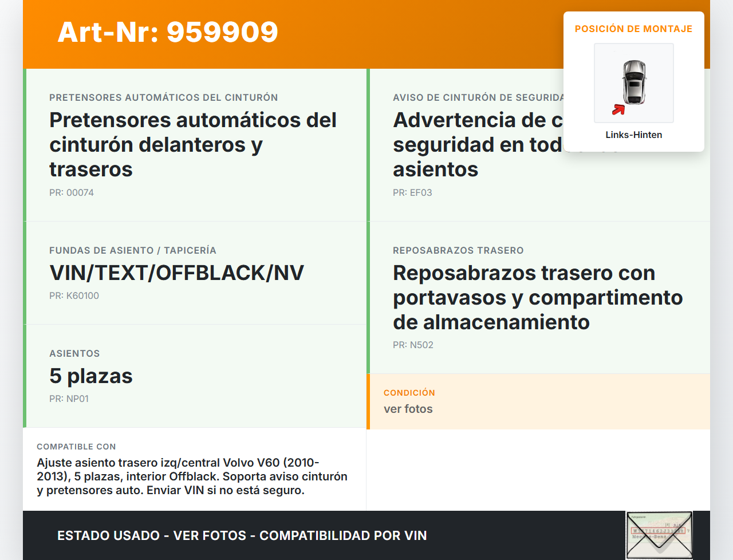The height and width of the screenshot is (560, 733).
Task: Click the PR: NP01 code
Action: (x=69, y=399)
